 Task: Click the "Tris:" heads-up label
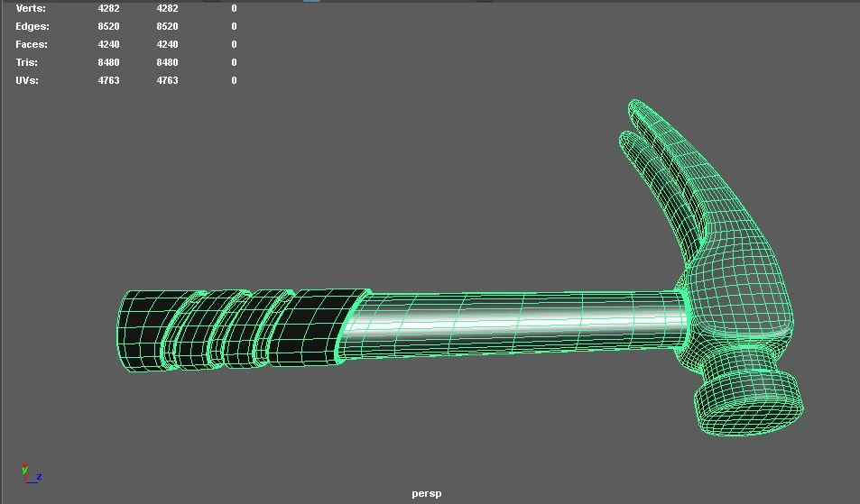[26, 62]
